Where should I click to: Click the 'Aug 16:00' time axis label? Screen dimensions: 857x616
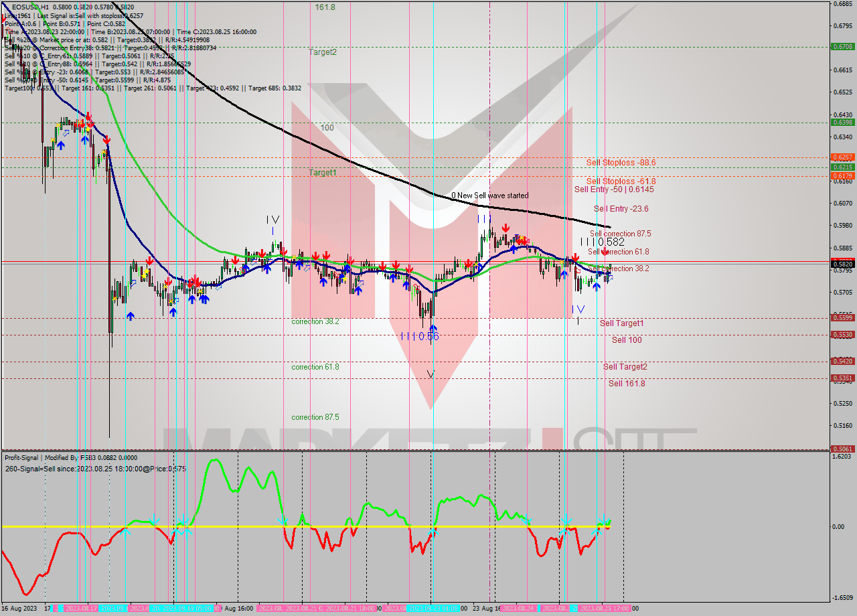click(238, 609)
